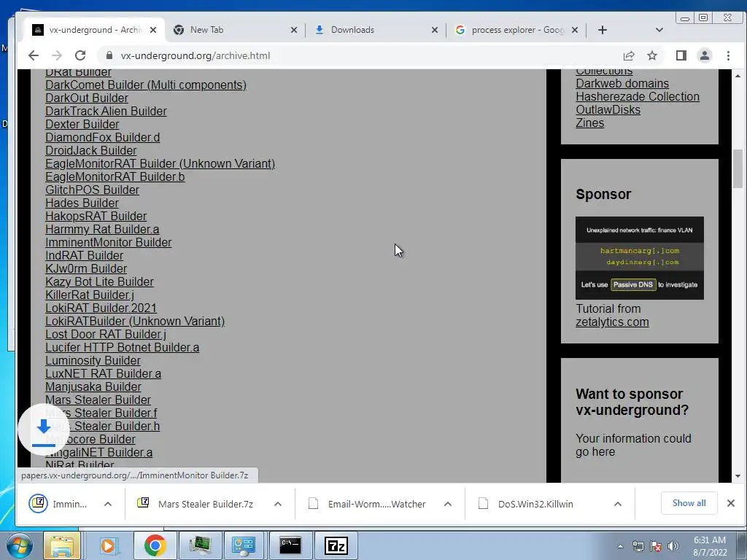Open the command prompt taskbar icon
This screenshot has height=560, width=747.
[290, 545]
